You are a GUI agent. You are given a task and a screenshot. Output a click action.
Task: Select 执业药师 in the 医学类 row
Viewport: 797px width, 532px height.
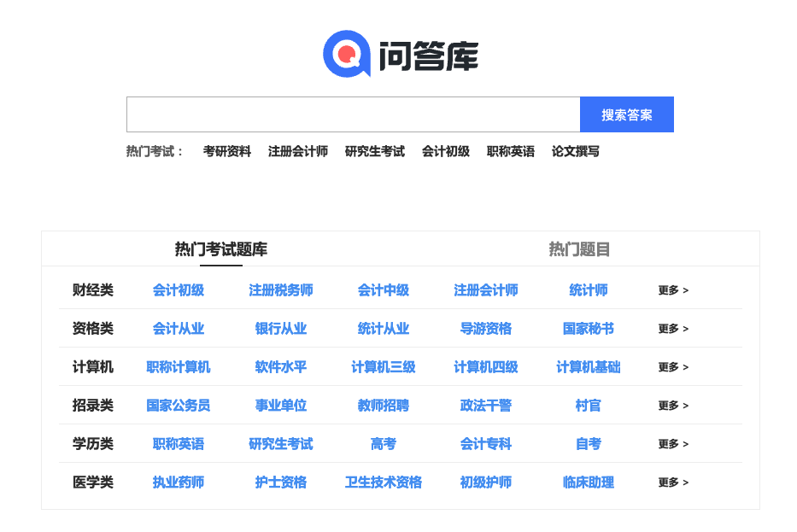tap(179, 482)
